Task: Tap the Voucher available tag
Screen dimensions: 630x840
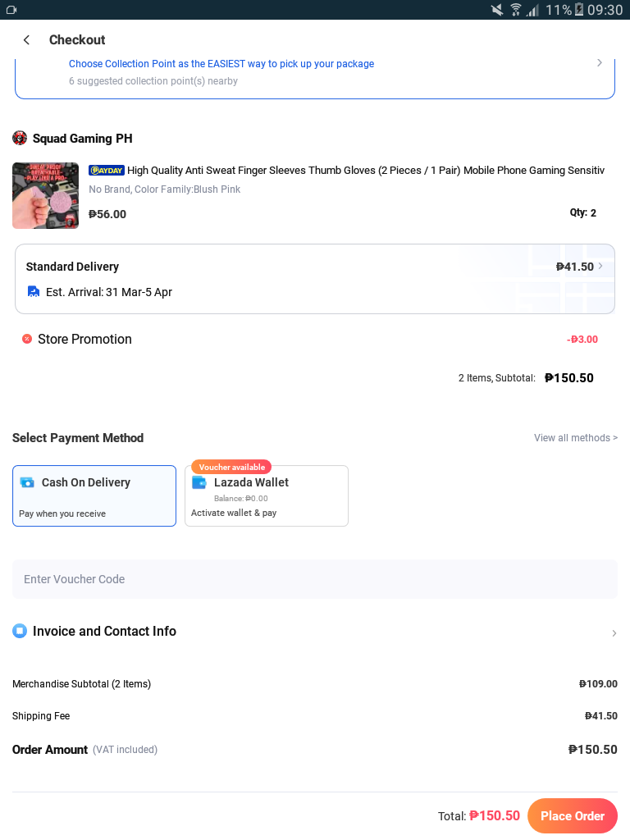Action: tap(231, 467)
